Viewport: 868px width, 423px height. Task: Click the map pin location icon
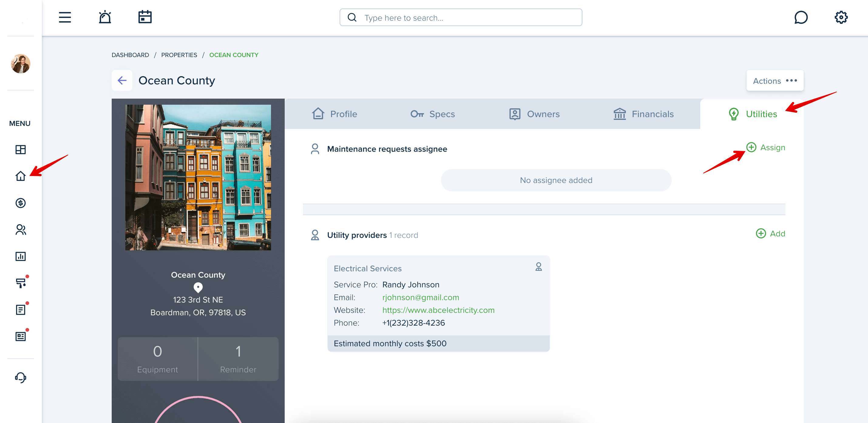[x=198, y=288]
